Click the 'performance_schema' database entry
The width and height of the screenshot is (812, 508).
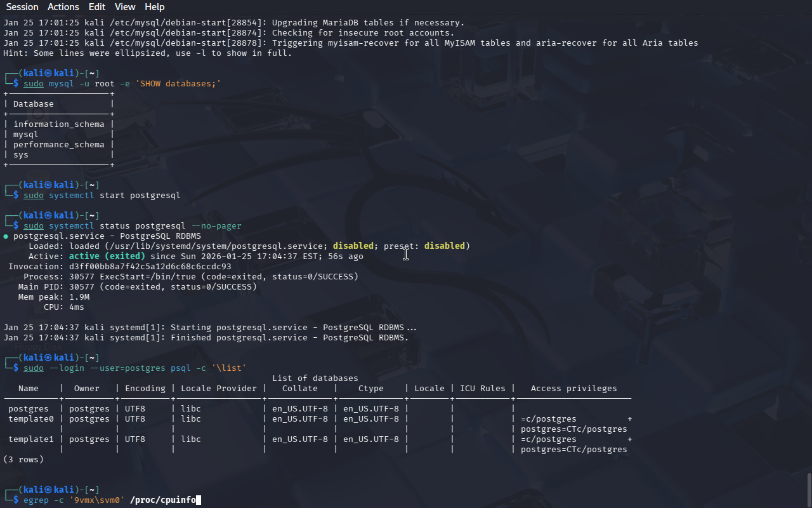click(58, 145)
